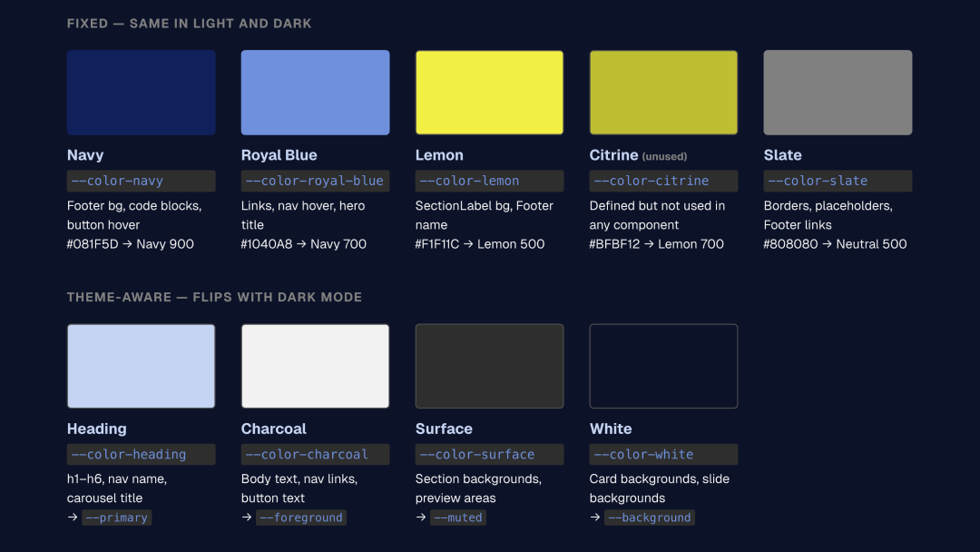Click the Citrine title label

(613, 155)
